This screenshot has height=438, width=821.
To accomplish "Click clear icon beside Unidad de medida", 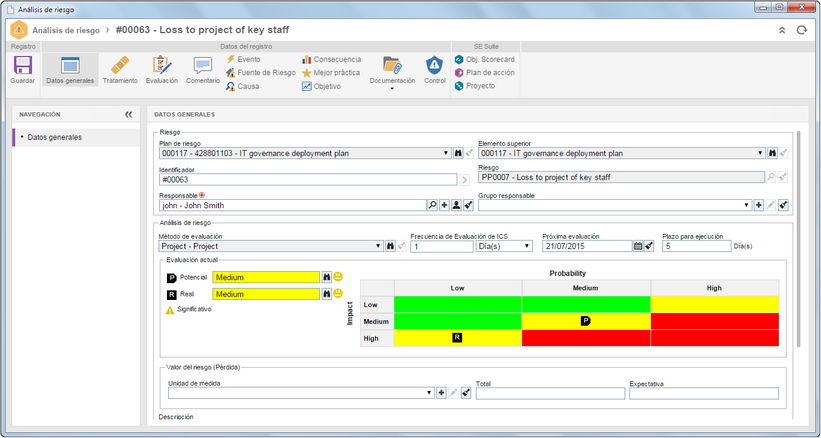I will coord(466,393).
